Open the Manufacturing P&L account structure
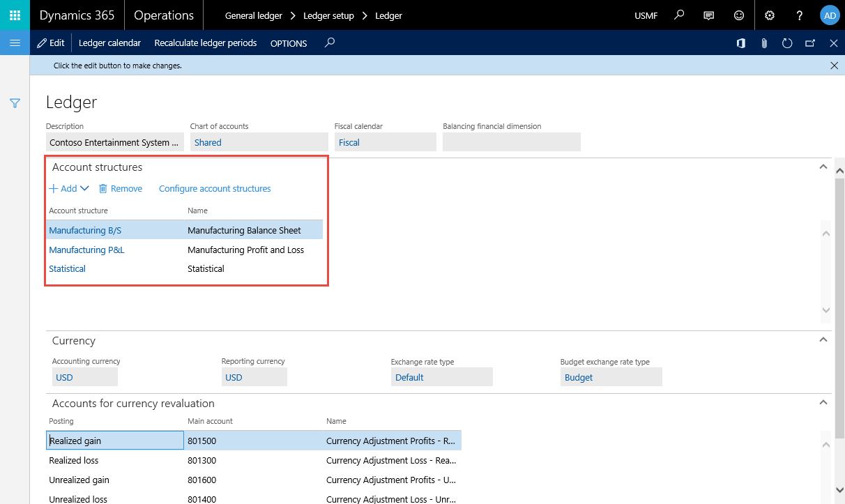Viewport: 845px width, 504px height. tap(86, 250)
